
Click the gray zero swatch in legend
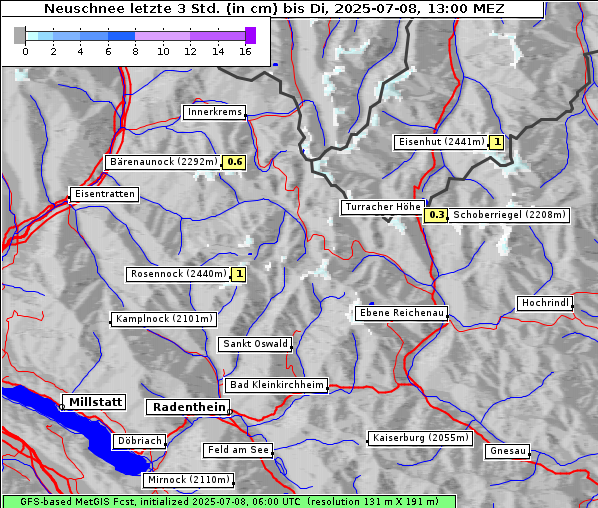click(19, 35)
